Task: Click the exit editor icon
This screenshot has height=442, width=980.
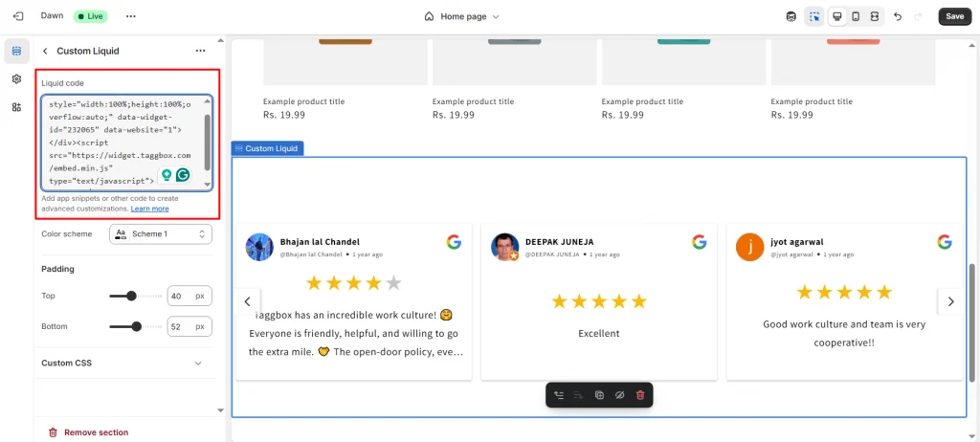Action: point(17,16)
